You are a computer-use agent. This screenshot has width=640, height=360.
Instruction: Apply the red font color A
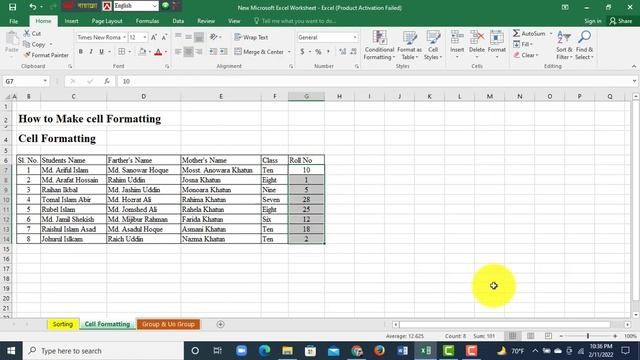tap(158, 52)
